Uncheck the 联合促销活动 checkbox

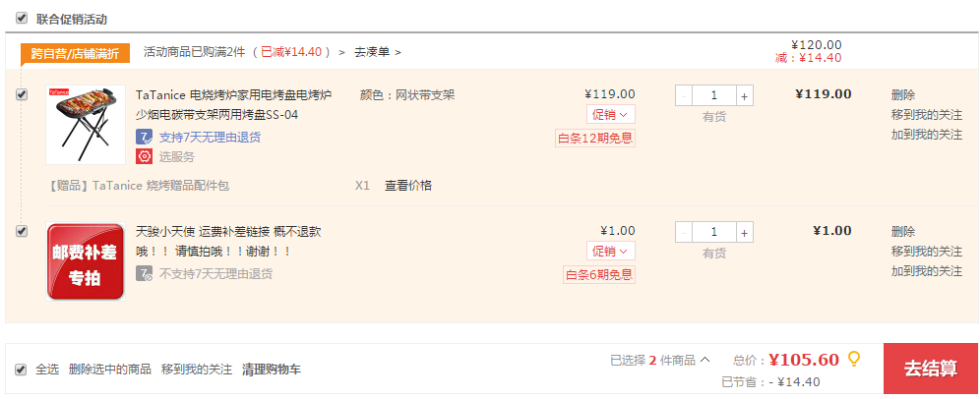[x=22, y=18]
